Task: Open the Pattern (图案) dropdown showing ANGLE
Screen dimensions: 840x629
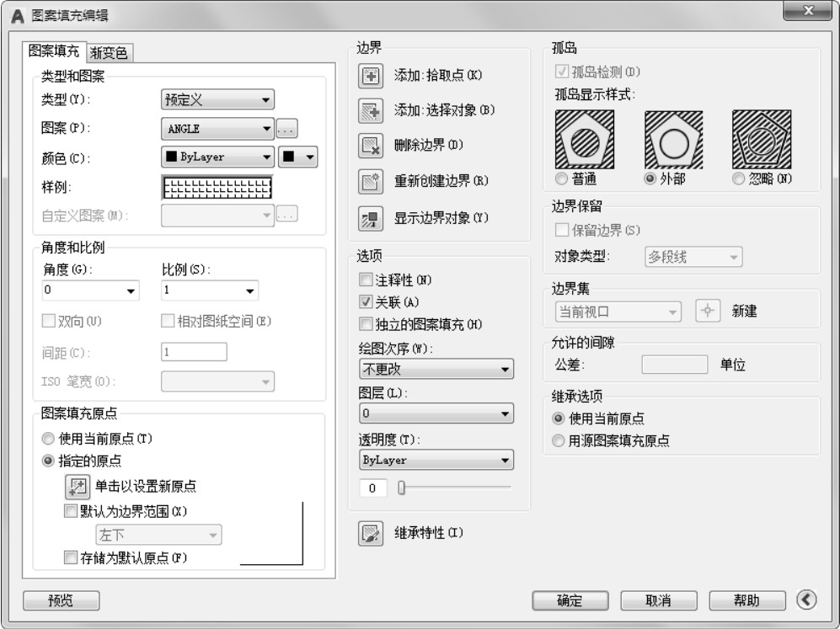Action: [217, 129]
